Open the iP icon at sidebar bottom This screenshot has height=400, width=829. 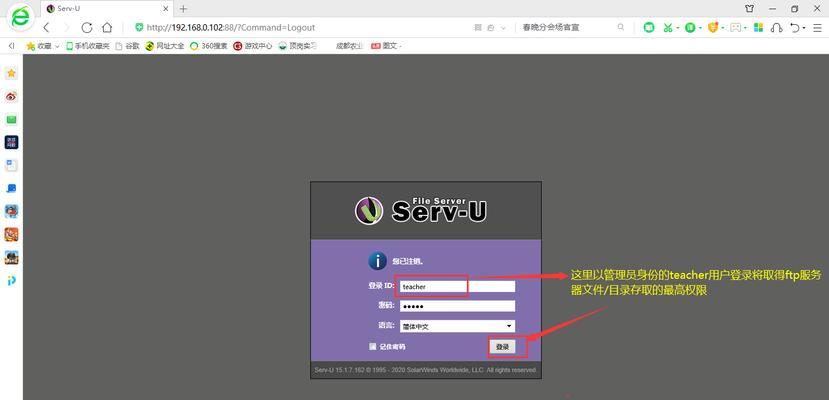point(11,281)
